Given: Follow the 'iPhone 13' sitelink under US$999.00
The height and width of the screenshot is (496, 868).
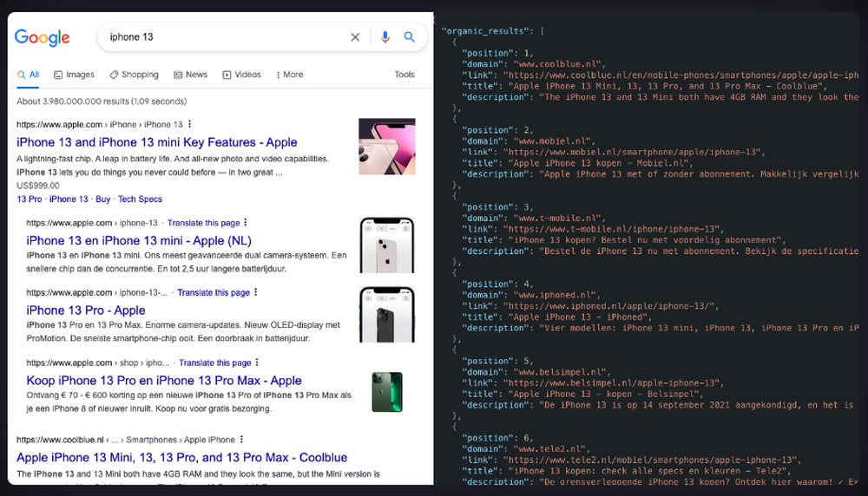Looking at the screenshot, I should click(x=69, y=199).
